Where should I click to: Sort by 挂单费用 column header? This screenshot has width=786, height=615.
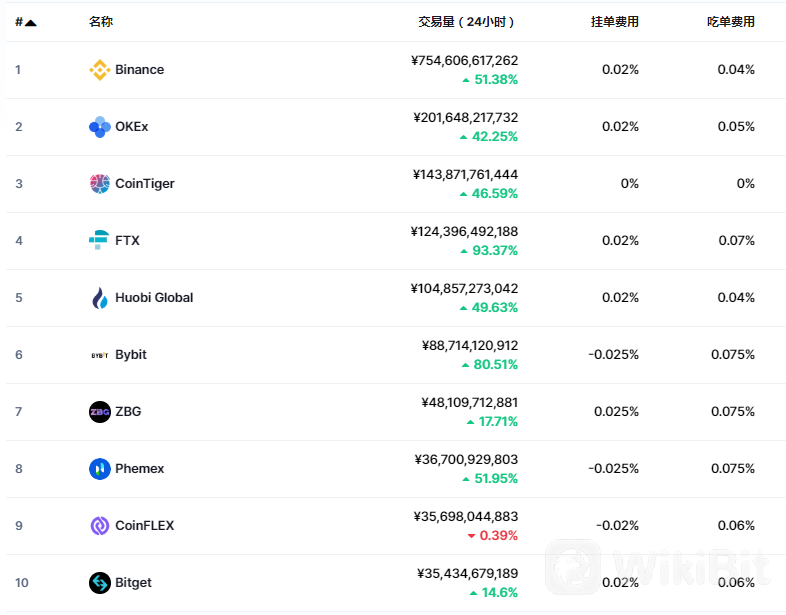[615, 22]
